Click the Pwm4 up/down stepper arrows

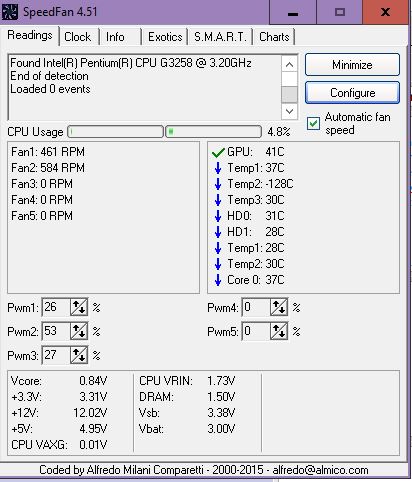point(279,307)
